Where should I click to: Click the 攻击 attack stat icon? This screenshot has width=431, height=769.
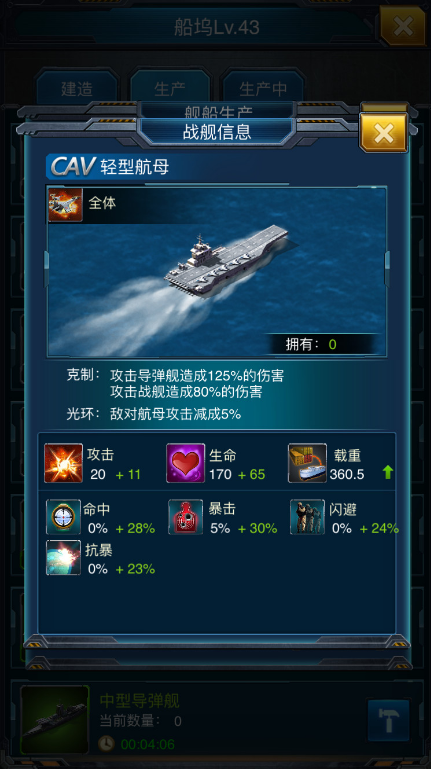(x=63, y=463)
